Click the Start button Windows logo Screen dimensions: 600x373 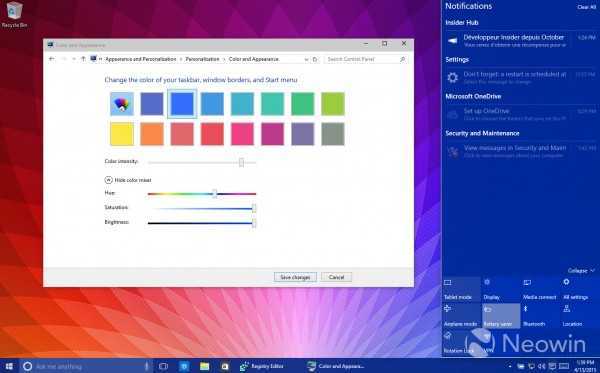coord(9,366)
